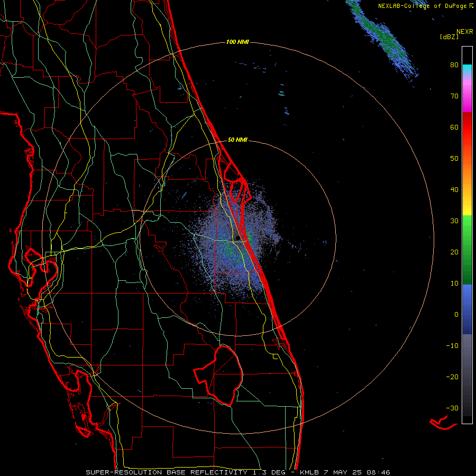This screenshot has width=476, height=476.
Task: Select the -10 value on the dBZ scale
Action: click(x=452, y=345)
